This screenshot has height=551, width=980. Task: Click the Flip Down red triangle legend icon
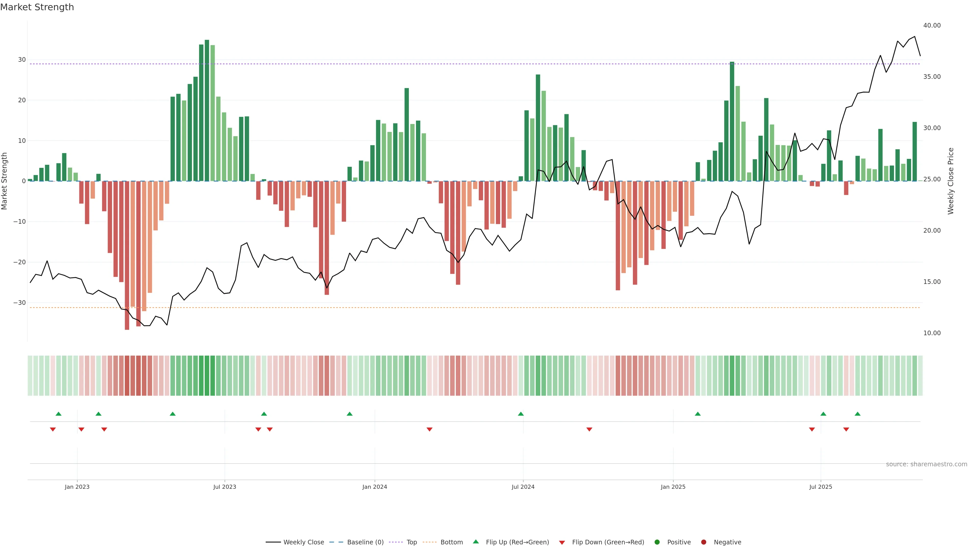point(562,543)
